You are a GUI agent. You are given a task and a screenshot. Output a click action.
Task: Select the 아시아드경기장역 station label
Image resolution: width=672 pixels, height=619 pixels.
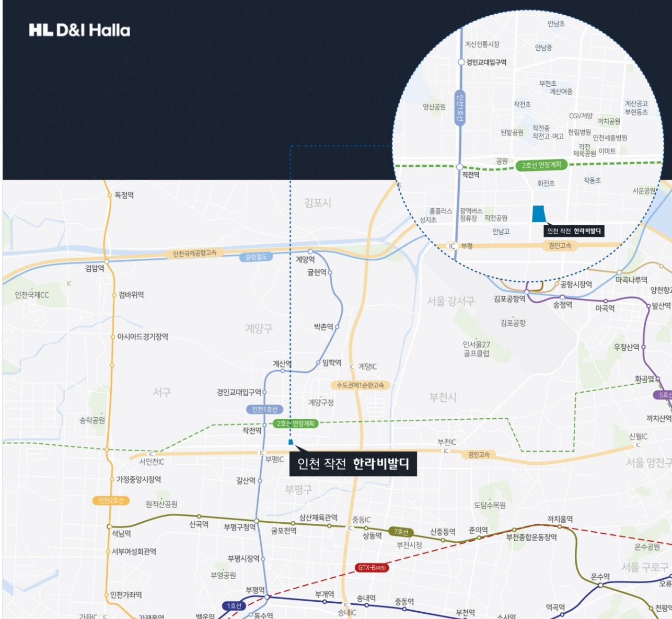tap(143, 337)
